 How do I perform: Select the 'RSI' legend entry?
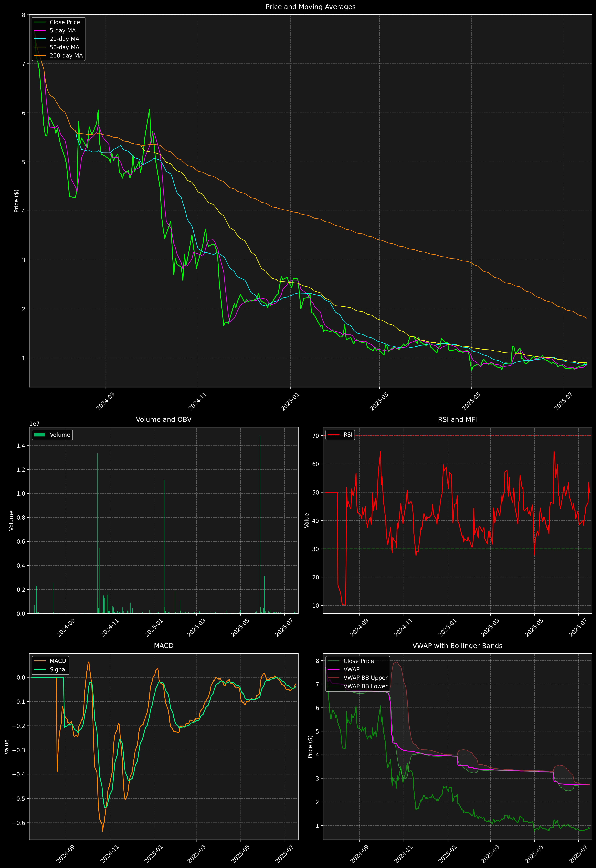coord(348,435)
